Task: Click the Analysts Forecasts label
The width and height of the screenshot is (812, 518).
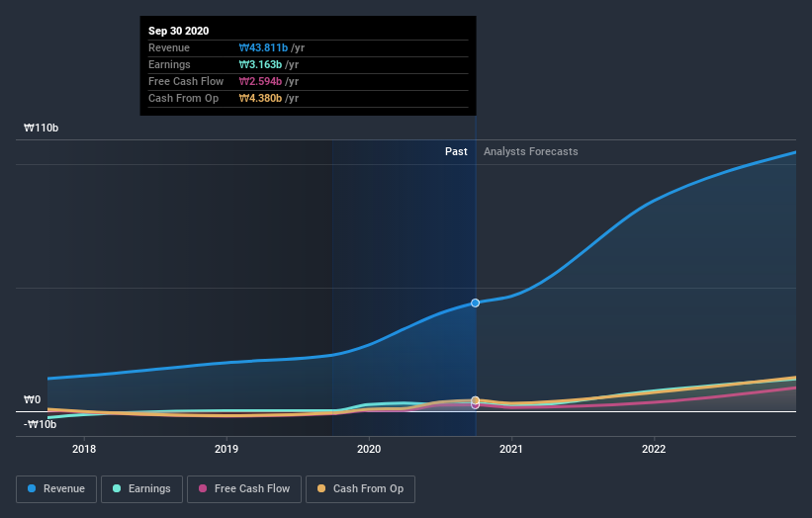Action: click(x=531, y=151)
